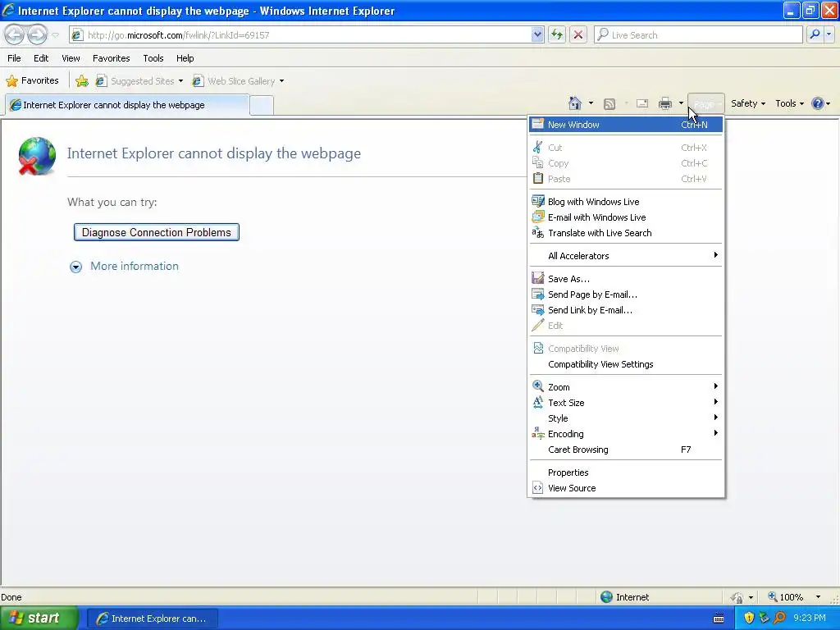Choose Send Link by E-mail...

(x=626, y=310)
